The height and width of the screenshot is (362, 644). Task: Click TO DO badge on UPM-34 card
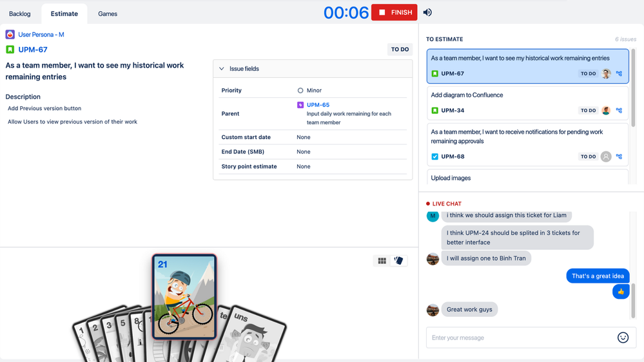pyautogui.click(x=588, y=110)
